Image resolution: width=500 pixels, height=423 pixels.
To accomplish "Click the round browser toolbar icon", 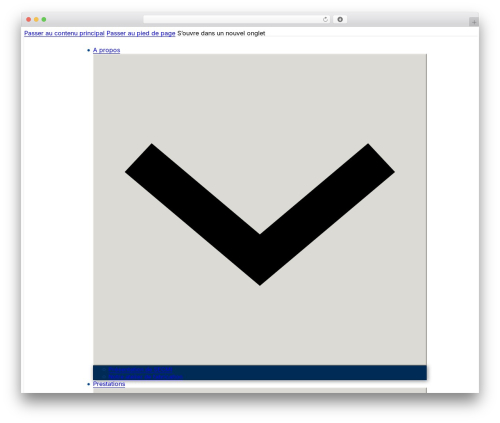I will coord(340,20).
